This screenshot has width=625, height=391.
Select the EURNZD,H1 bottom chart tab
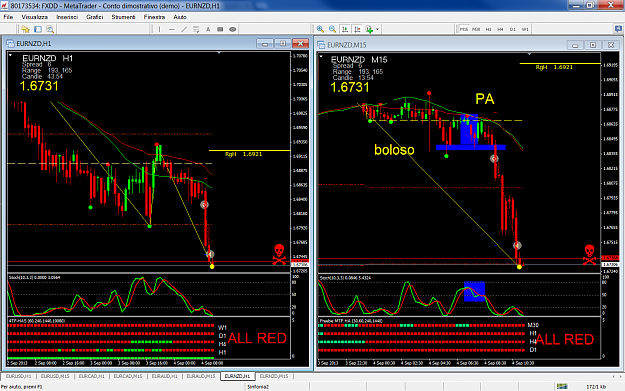238,376
